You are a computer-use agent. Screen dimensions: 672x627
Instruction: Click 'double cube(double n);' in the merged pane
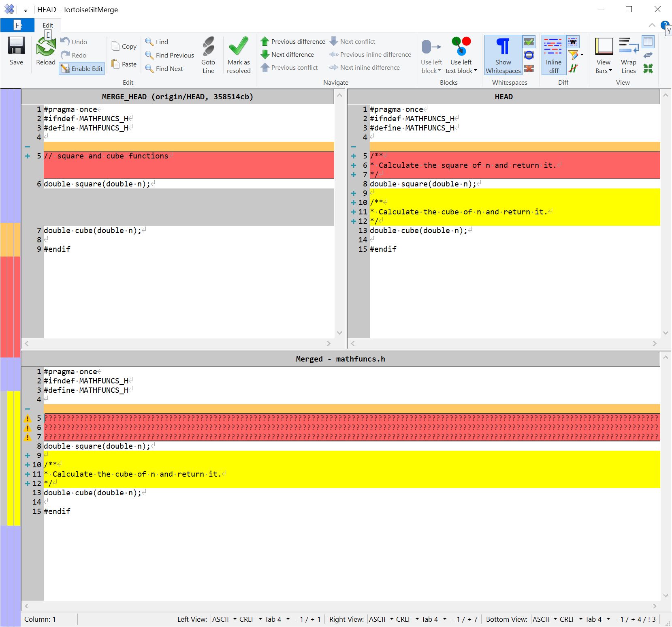coord(92,493)
